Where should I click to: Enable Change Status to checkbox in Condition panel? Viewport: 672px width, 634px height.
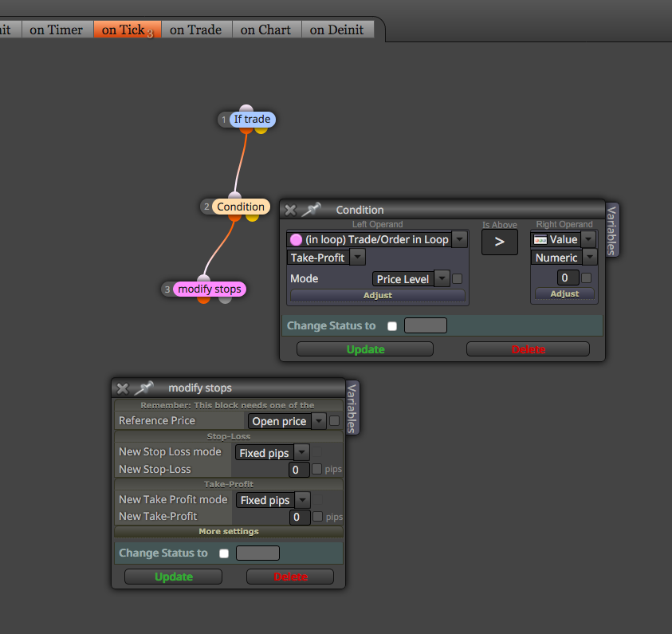click(391, 326)
